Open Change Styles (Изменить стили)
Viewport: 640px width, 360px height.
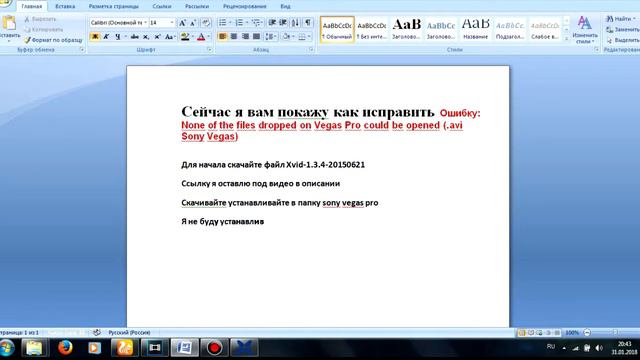584,29
